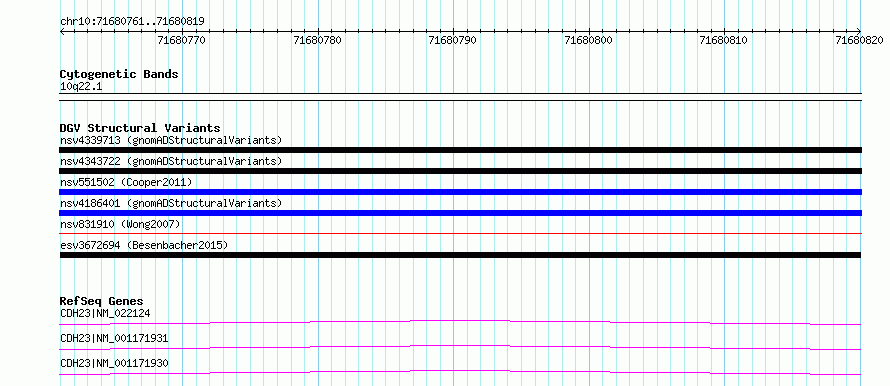Click the blue bar under nsv551502
The width and height of the screenshot is (890, 386).
(x=460, y=192)
